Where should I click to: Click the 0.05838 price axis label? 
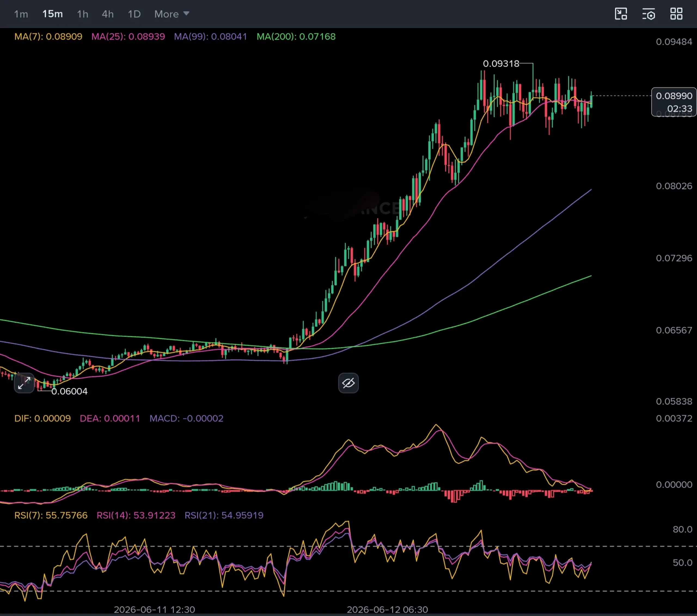(x=674, y=401)
